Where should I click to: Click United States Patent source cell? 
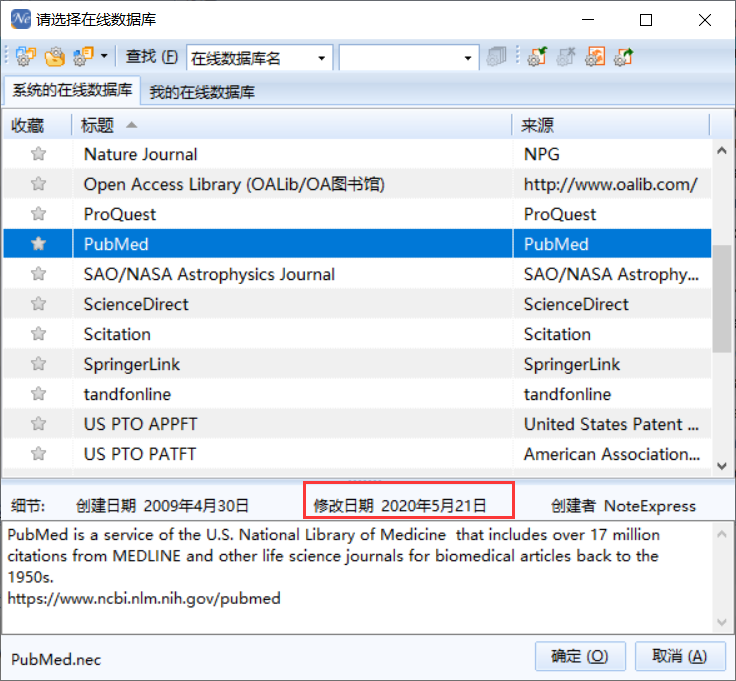click(611, 424)
